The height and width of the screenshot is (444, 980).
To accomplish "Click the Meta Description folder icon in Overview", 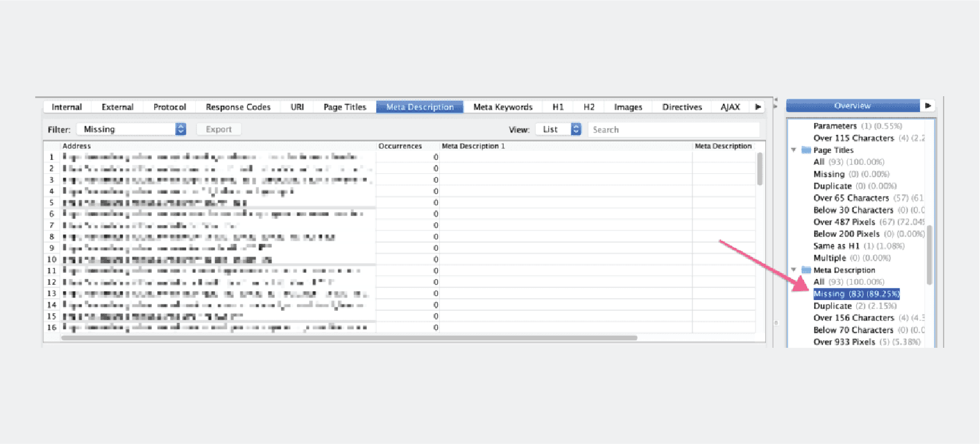I will pos(806,270).
